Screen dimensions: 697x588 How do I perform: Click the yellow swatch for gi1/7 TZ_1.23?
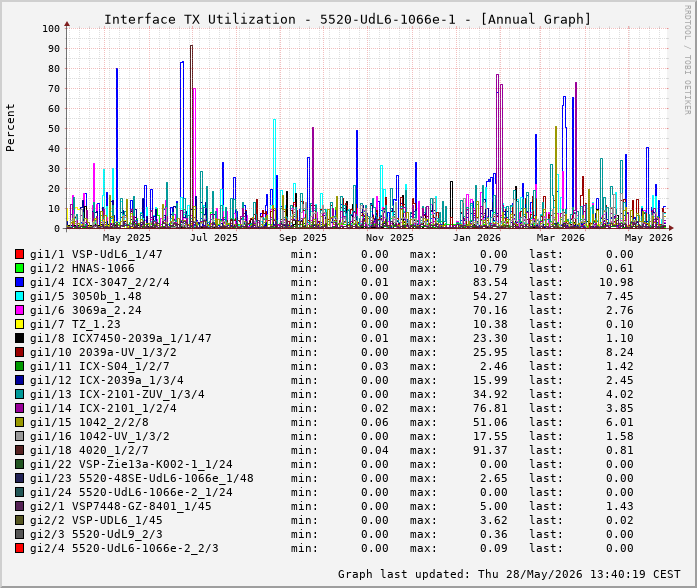pos(19,324)
